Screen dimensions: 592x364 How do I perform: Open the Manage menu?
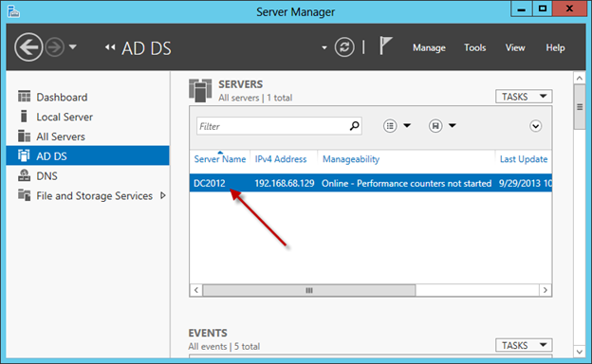(429, 47)
